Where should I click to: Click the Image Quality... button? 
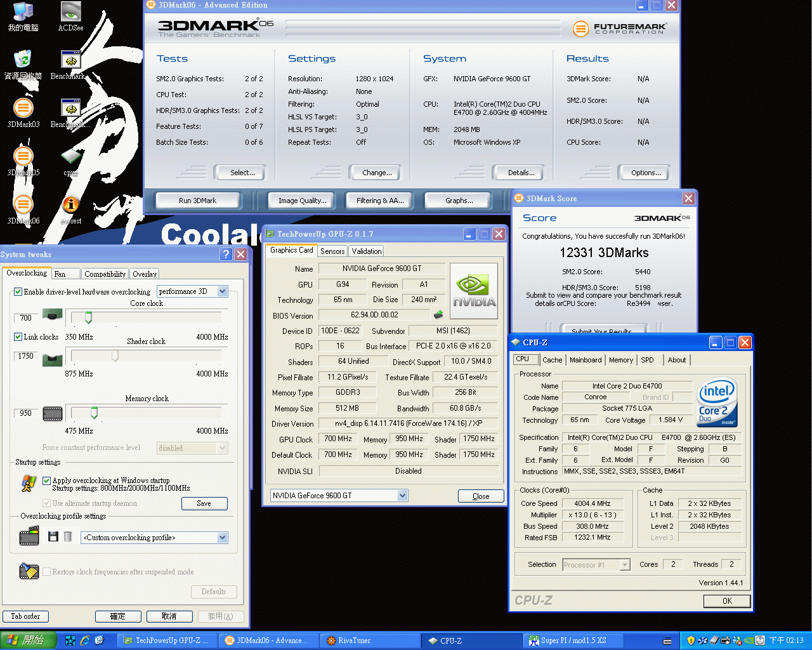[303, 201]
